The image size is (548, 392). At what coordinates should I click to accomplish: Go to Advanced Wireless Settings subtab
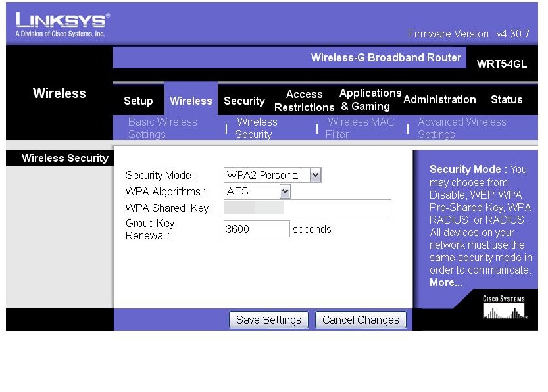click(x=462, y=128)
